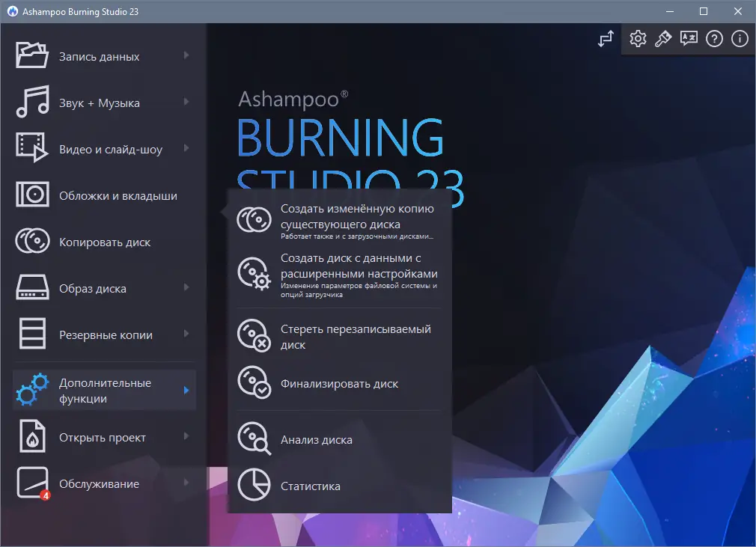Click the disc-with-gear icon for extended settings disc
The image size is (756, 547).
(x=254, y=274)
